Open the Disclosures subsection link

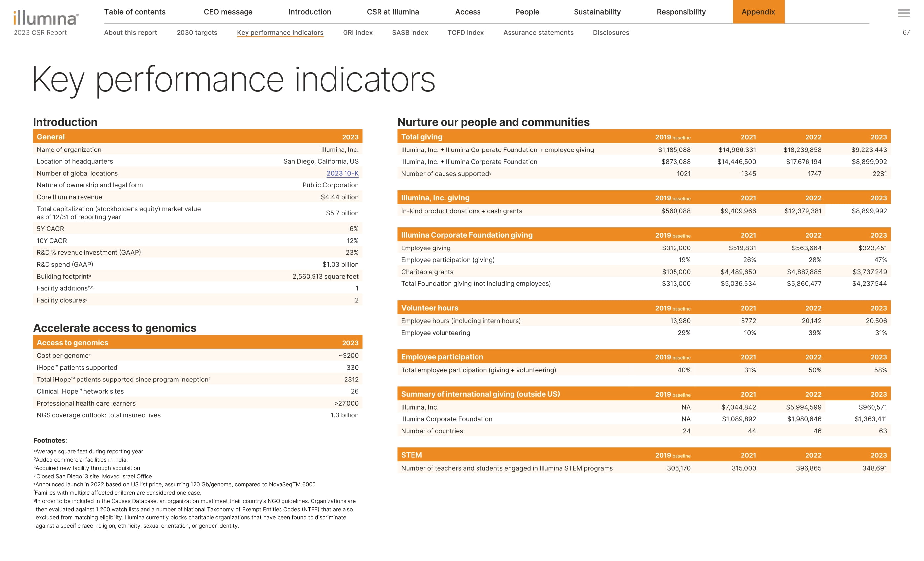(610, 33)
